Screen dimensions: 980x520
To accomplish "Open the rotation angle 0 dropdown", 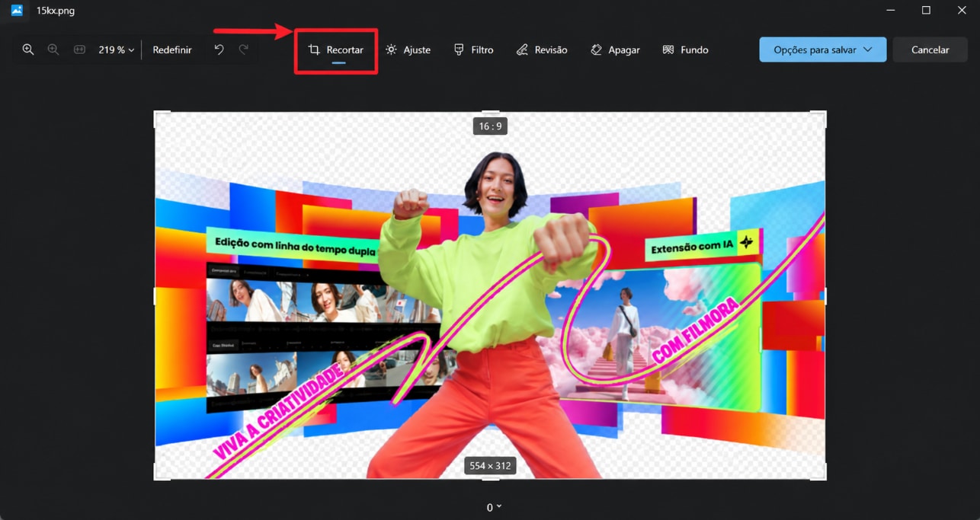I will click(x=494, y=507).
